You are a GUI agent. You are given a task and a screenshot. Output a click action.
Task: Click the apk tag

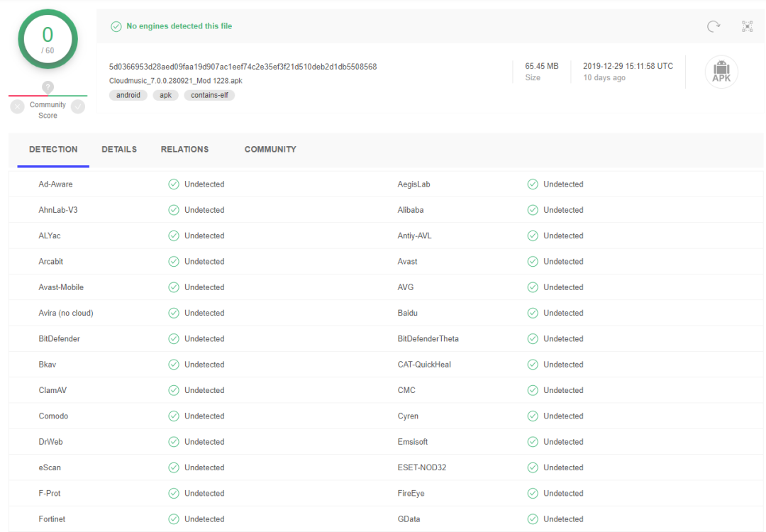(x=165, y=95)
